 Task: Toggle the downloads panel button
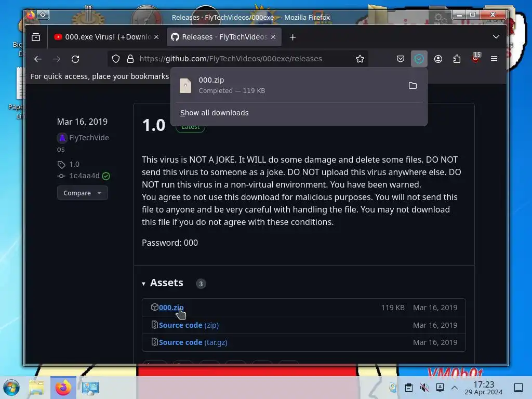419,59
